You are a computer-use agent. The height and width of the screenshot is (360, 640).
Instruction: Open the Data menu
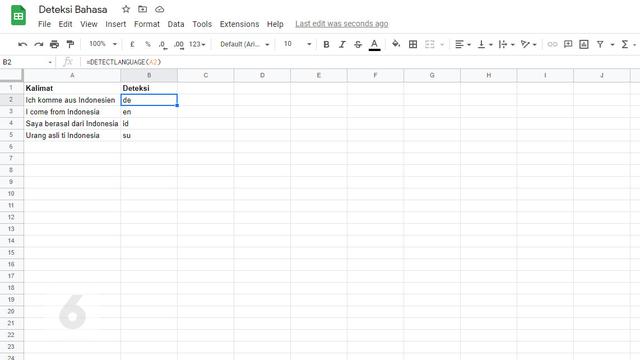(176, 24)
